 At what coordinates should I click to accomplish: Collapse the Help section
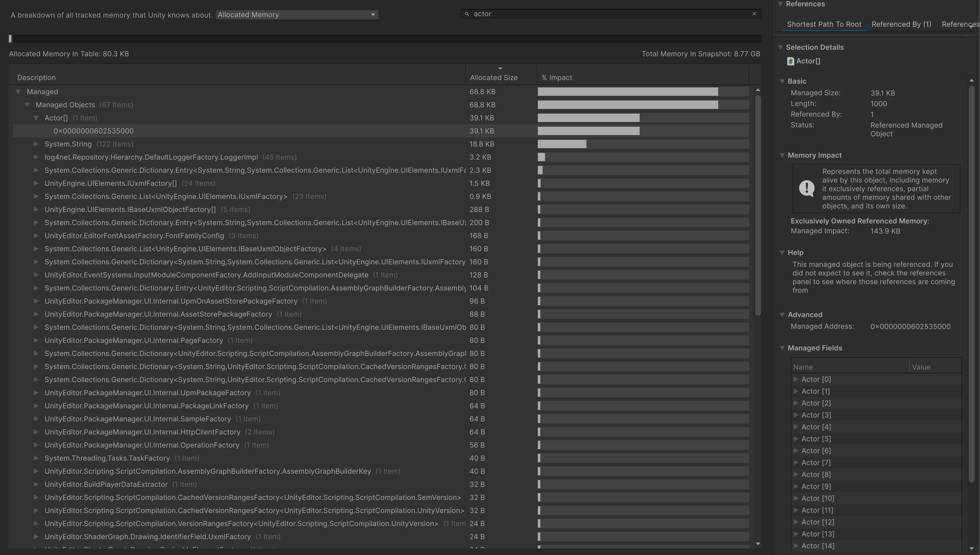[x=782, y=253]
